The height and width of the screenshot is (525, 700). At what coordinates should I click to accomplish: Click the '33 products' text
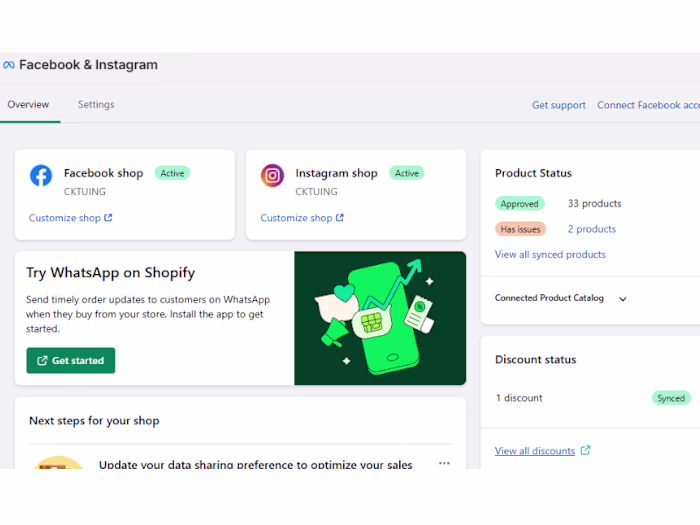click(594, 204)
